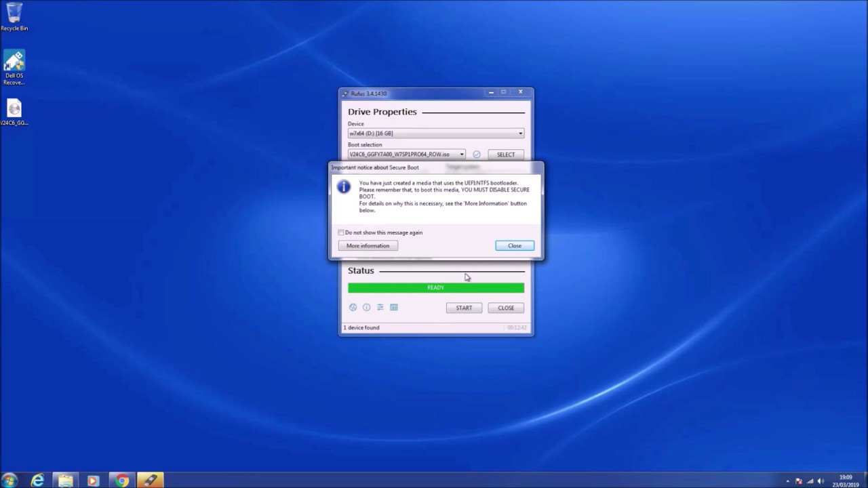Open volume speaker tray icon
Screen dimensions: 868x488
tap(821, 481)
